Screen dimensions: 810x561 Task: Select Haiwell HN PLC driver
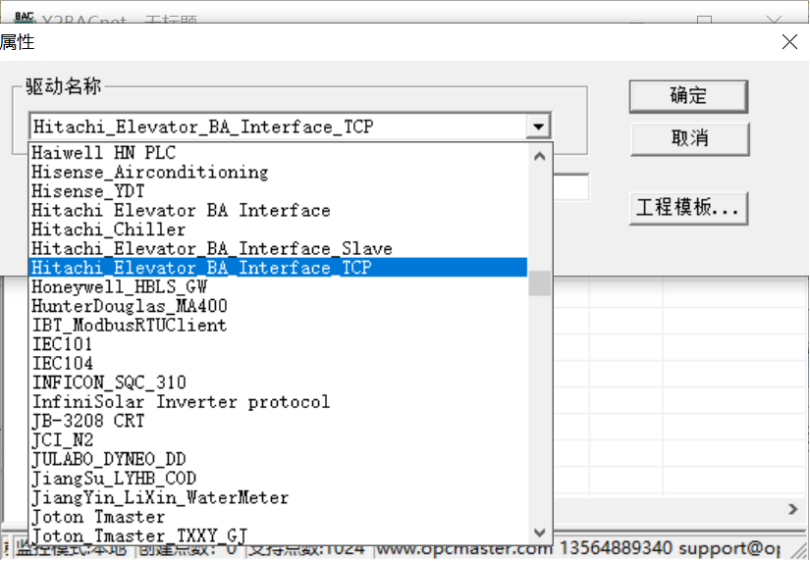[x=278, y=153]
